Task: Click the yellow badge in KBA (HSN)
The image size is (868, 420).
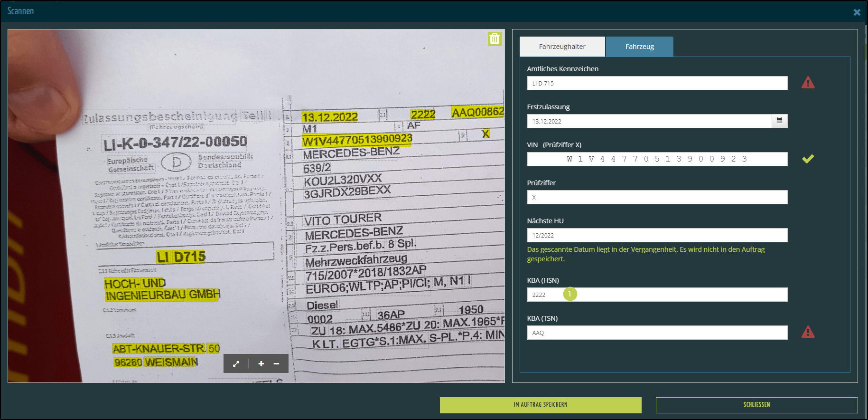Action: coord(570,294)
